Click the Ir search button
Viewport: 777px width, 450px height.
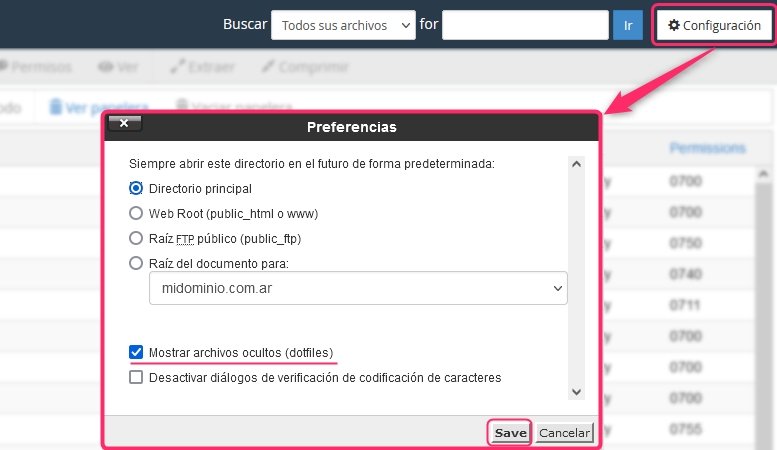(628, 25)
